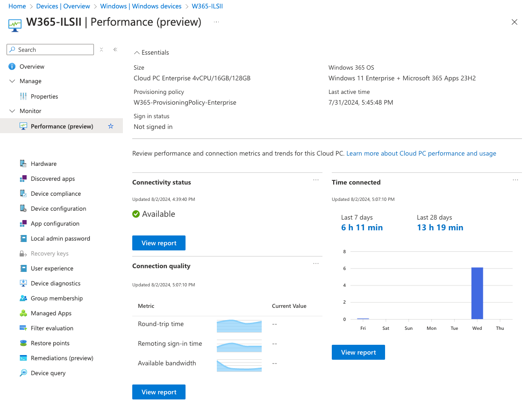Click the Local admin password icon
Viewport: 529px width, 420px height.
(x=23, y=239)
